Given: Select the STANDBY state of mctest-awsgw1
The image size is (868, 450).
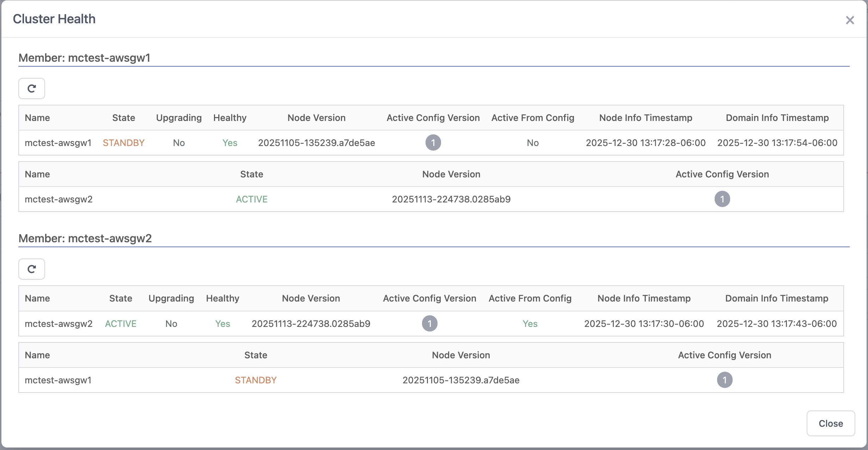Looking at the screenshot, I should [x=124, y=143].
